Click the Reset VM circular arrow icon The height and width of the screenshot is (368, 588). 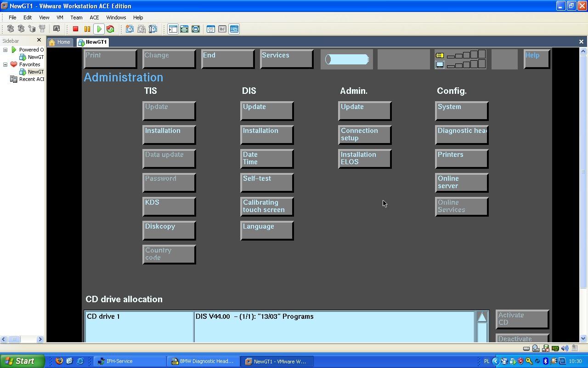tap(110, 29)
